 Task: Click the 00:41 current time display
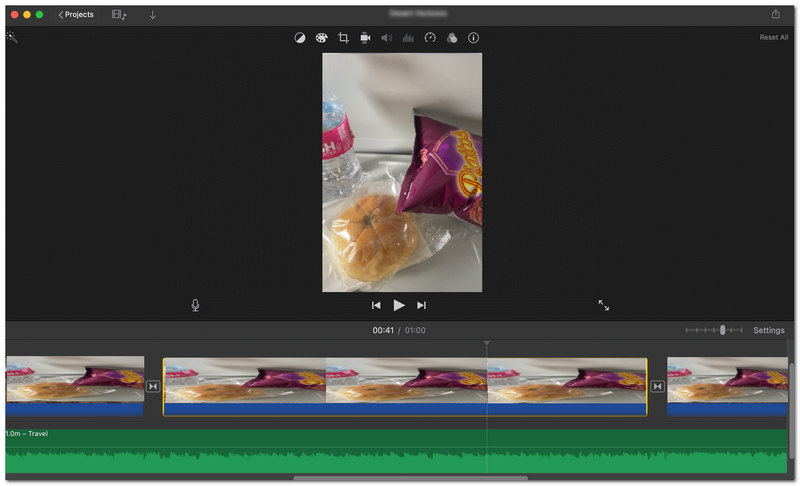(x=383, y=330)
